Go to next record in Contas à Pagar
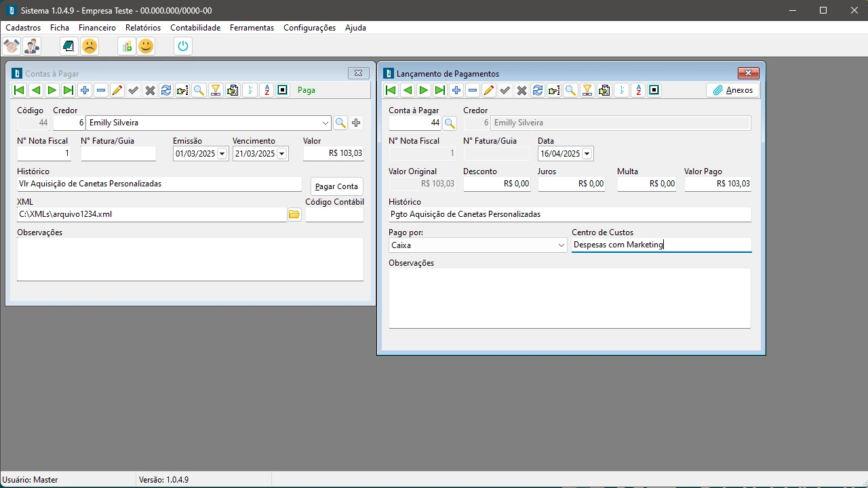868x488 pixels. point(52,90)
